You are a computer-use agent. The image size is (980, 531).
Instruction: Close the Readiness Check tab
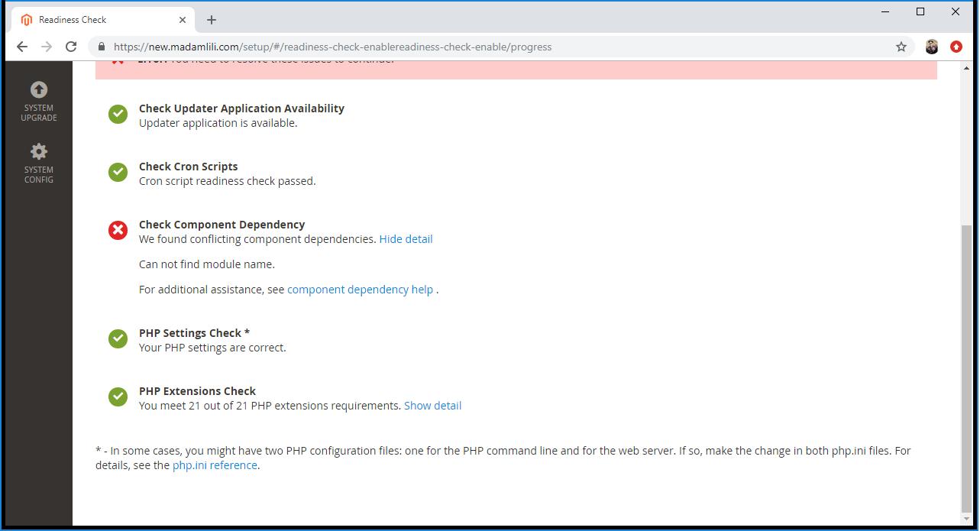click(183, 19)
